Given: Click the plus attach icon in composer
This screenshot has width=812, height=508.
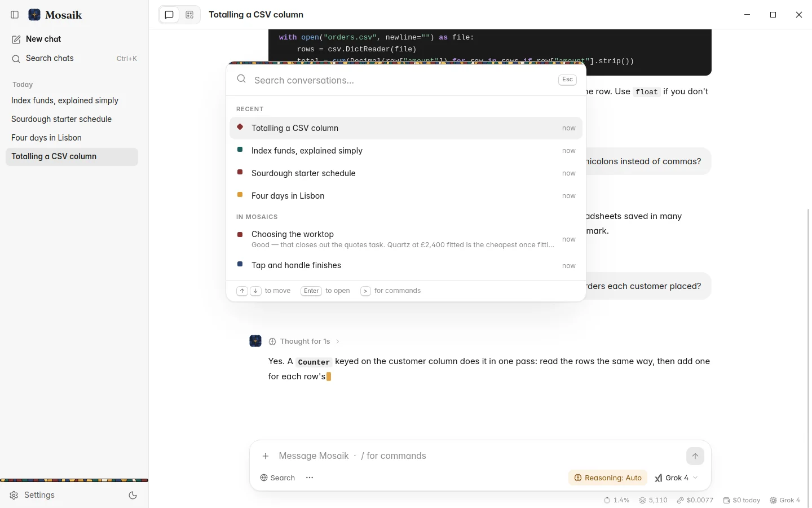Looking at the screenshot, I should point(266,456).
